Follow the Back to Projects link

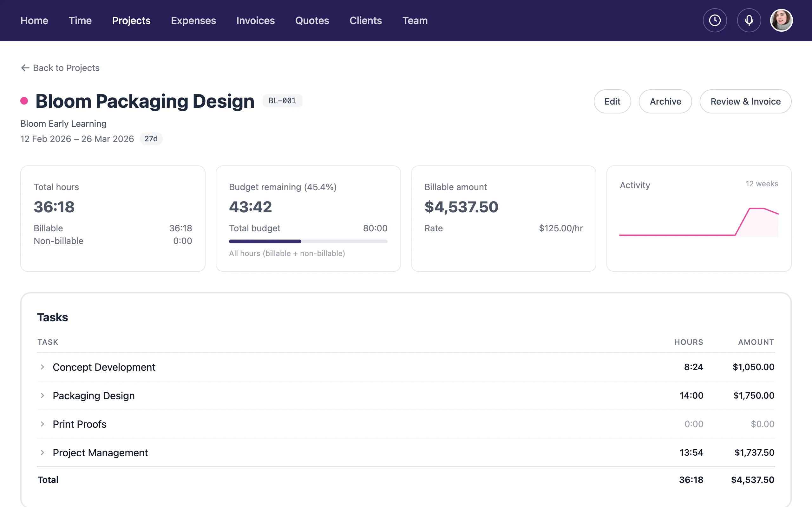66,68
